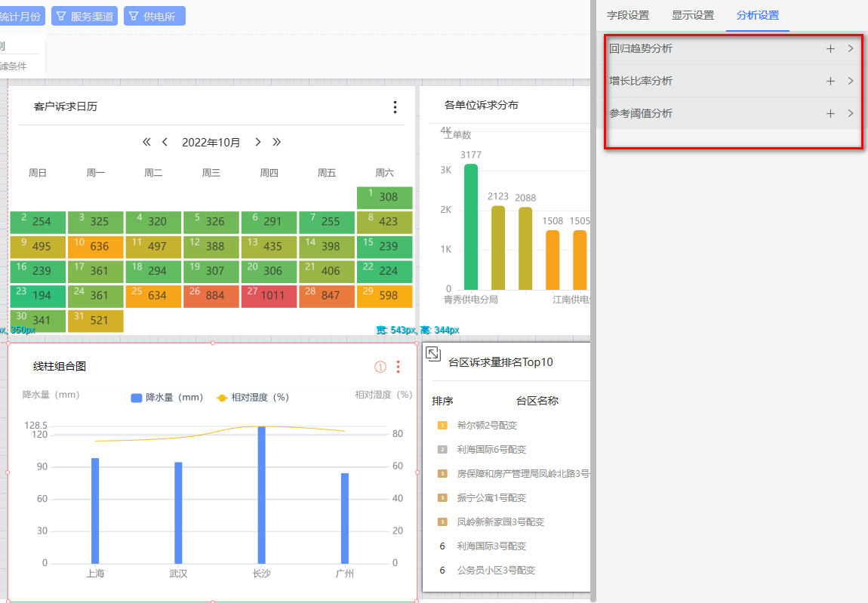Add a 增长比率分析 with plus icon
The image size is (868, 603).
pos(830,82)
